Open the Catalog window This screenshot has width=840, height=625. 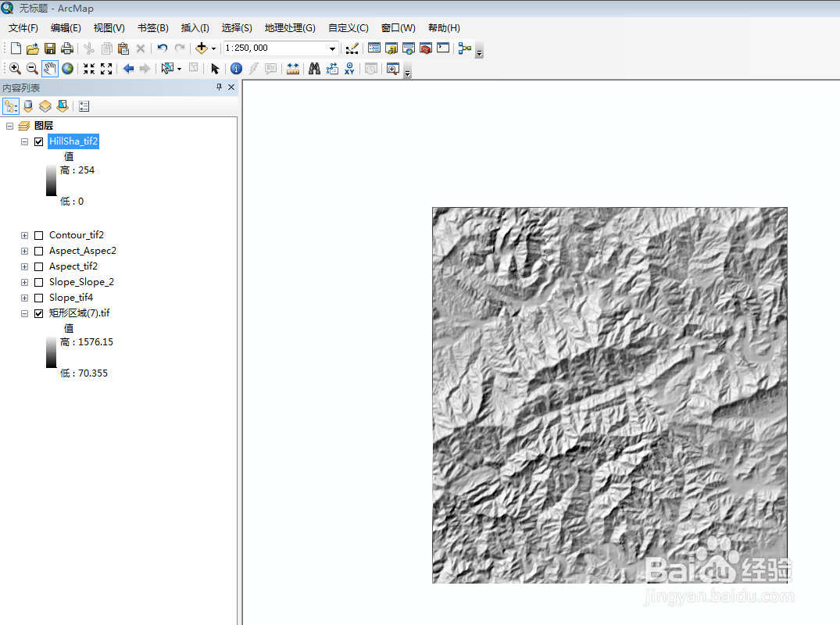point(391,48)
